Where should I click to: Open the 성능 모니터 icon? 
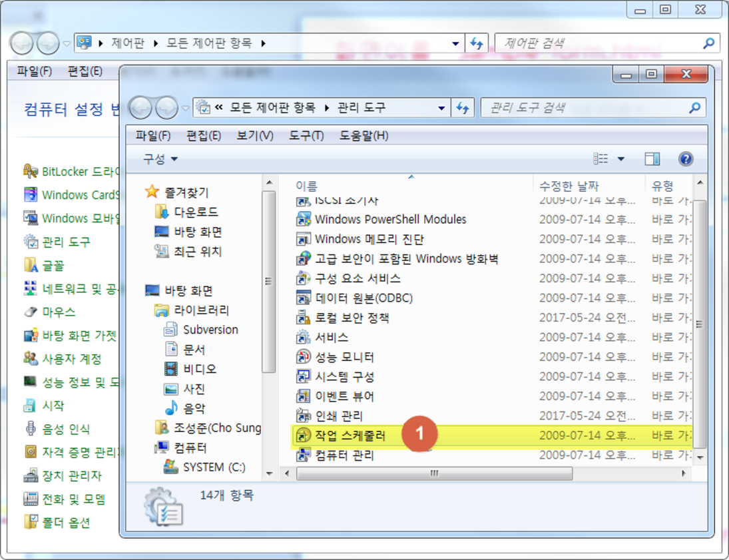pos(304,357)
